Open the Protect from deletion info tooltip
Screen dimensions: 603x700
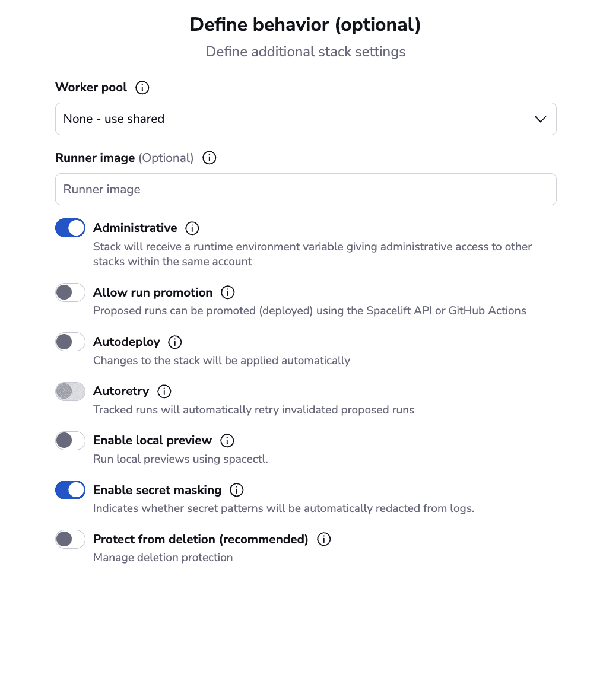tap(323, 539)
